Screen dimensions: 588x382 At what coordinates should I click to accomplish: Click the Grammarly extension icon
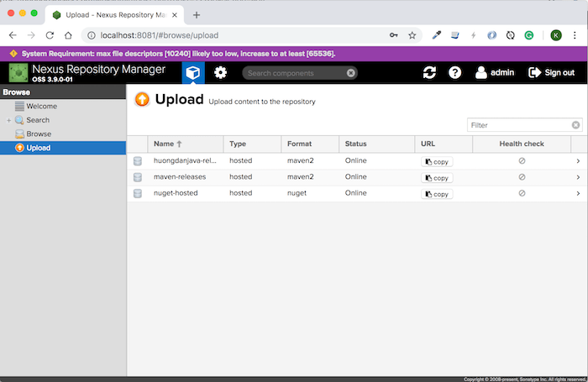(x=528, y=35)
